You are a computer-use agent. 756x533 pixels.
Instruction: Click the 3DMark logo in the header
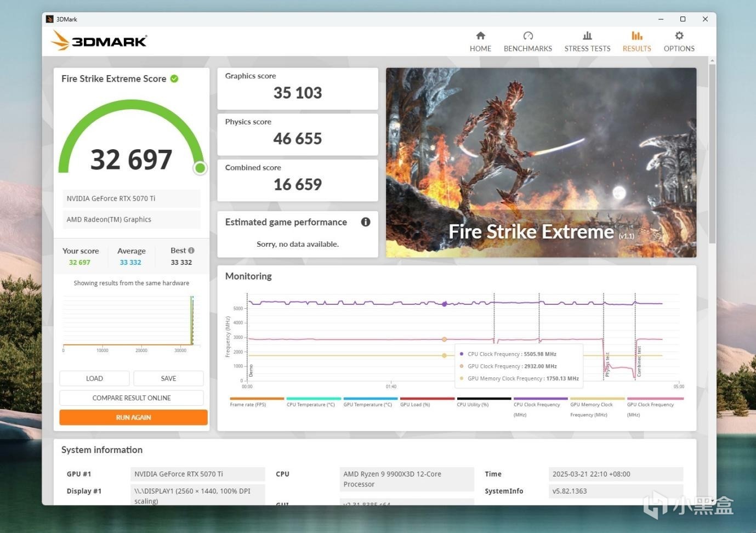(x=99, y=41)
